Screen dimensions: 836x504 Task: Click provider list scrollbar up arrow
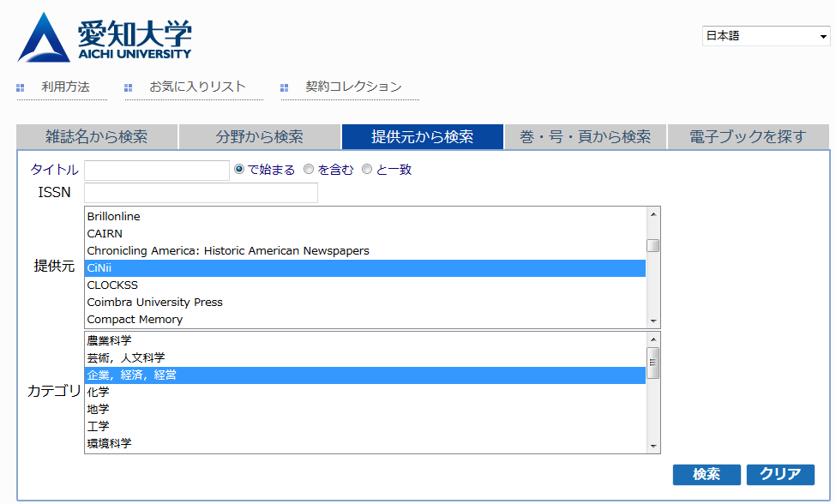point(653,214)
